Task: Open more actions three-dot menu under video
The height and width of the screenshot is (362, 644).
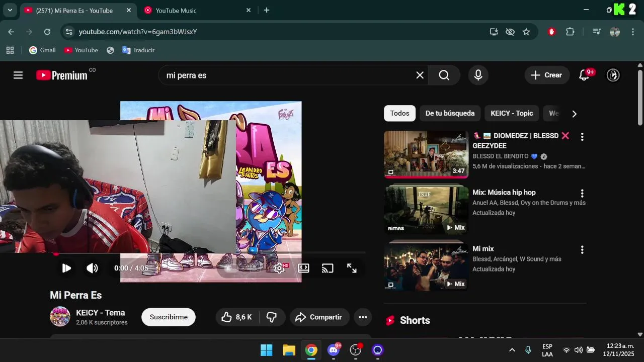Action: [363, 317]
